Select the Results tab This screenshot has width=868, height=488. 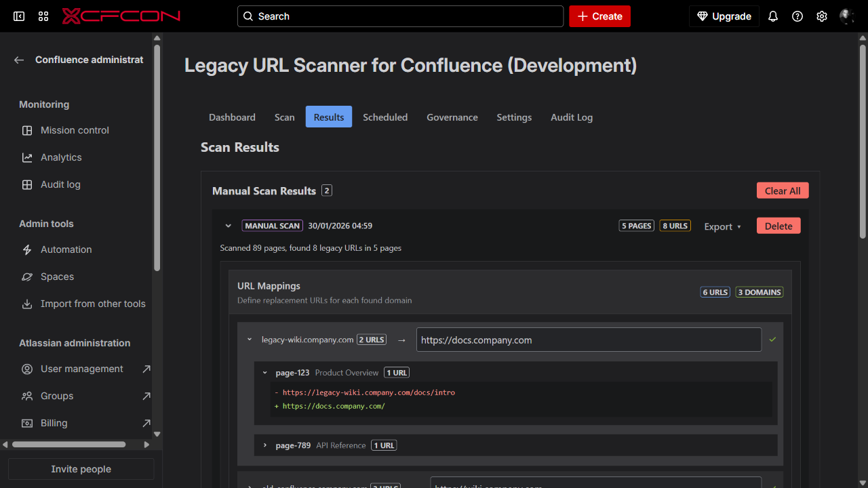pos(329,117)
